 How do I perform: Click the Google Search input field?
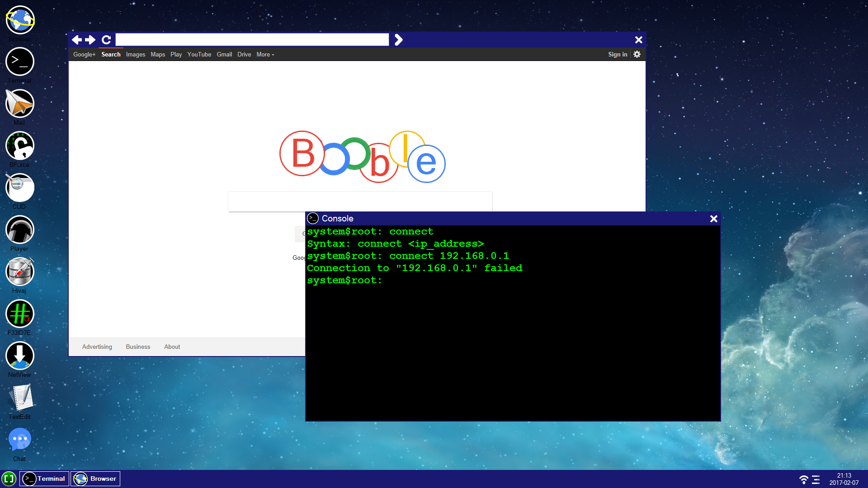pyautogui.click(x=359, y=201)
